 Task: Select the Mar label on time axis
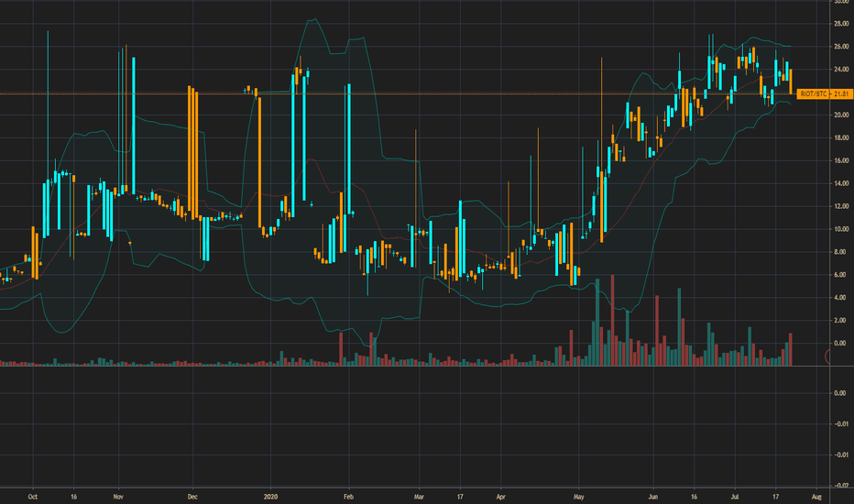419,497
